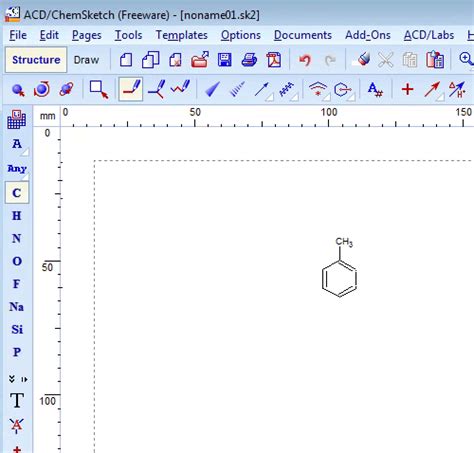Viewport: 474px width, 453px height.
Task: Select the Hydrogen atom button
Action: tap(17, 216)
